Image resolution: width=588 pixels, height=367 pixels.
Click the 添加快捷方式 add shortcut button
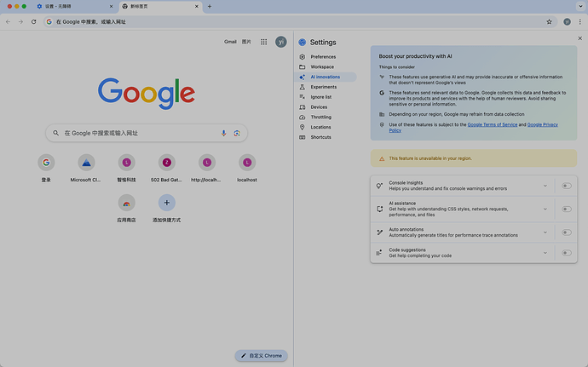point(166,209)
